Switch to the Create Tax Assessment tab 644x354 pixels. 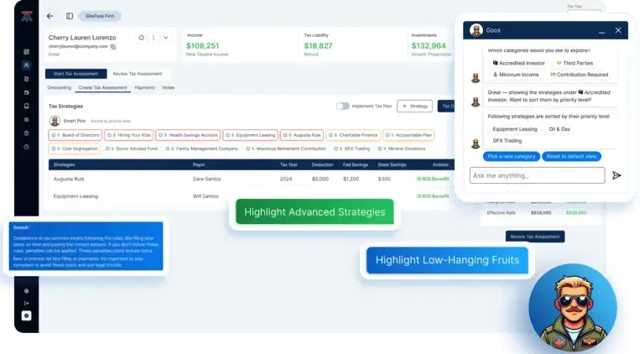(102, 87)
